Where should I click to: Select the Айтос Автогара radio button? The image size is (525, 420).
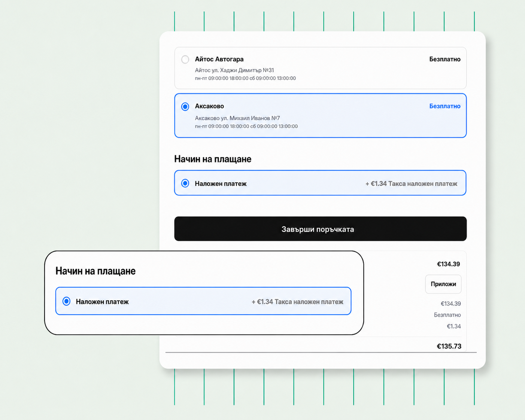(x=185, y=60)
